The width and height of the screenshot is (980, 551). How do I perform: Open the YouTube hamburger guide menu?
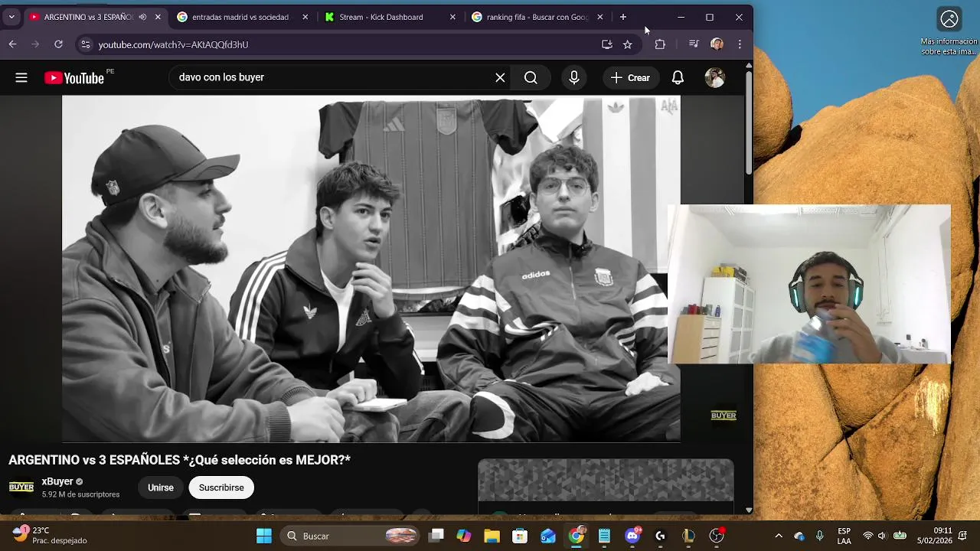point(21,77)
